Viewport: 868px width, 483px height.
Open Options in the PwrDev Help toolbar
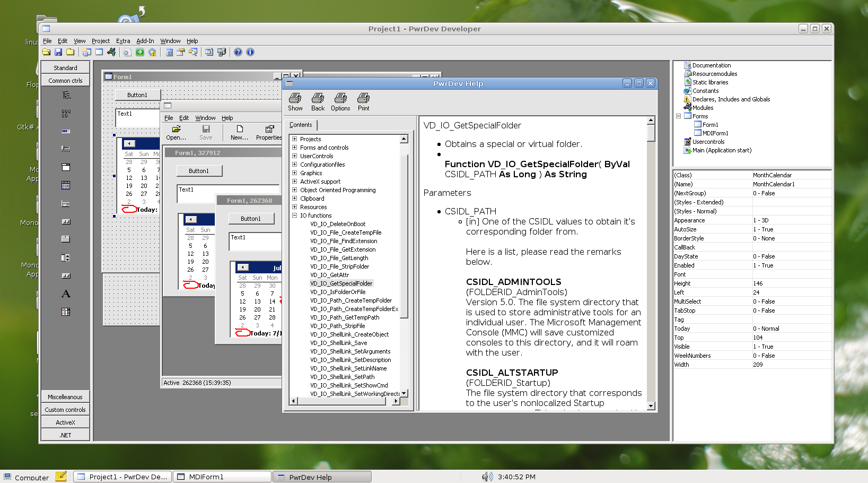(340, 101)
